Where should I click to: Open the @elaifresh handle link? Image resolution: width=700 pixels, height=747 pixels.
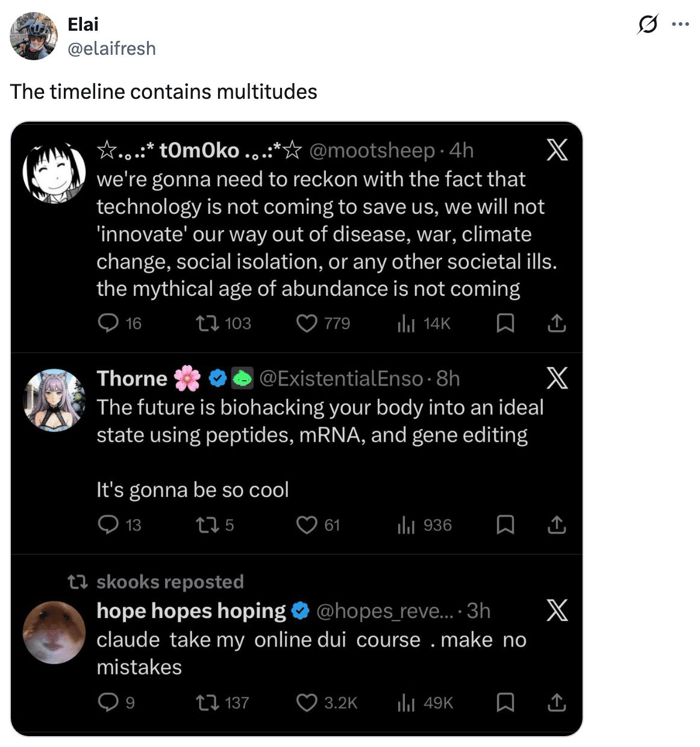tap(111, 48)
